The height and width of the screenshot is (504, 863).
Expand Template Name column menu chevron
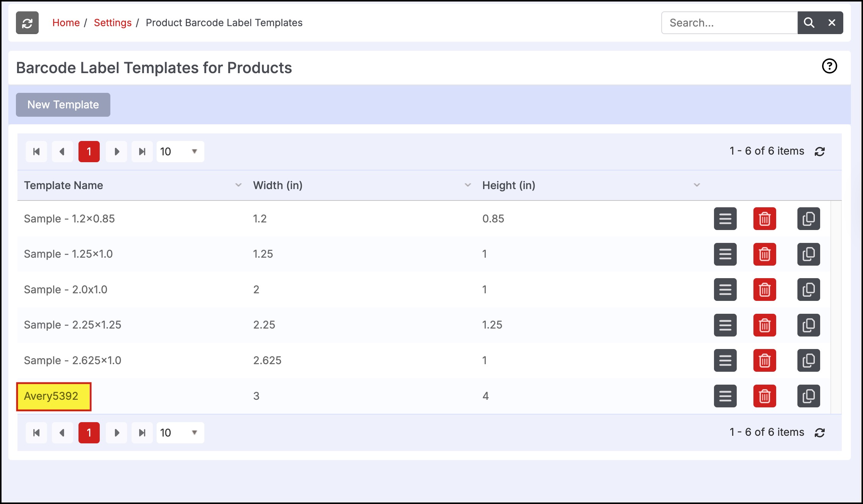pyautogui.click(x=239, y=185)
